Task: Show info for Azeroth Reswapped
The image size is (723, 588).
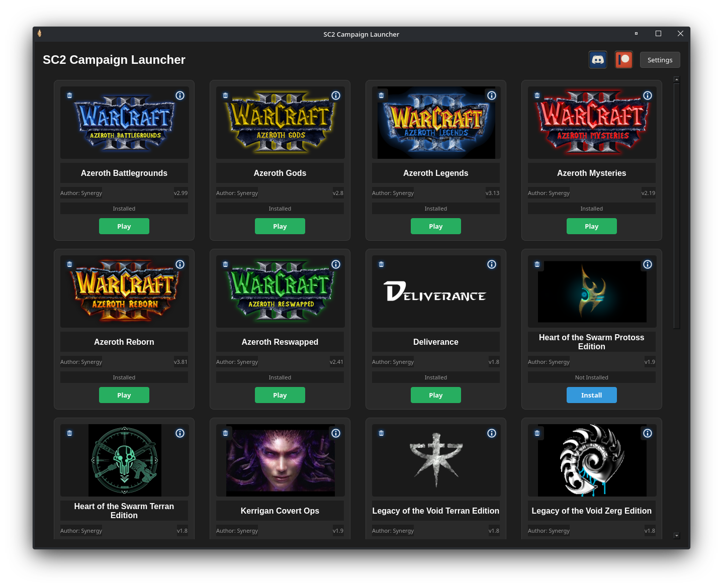Action: [x=336, y=264]
